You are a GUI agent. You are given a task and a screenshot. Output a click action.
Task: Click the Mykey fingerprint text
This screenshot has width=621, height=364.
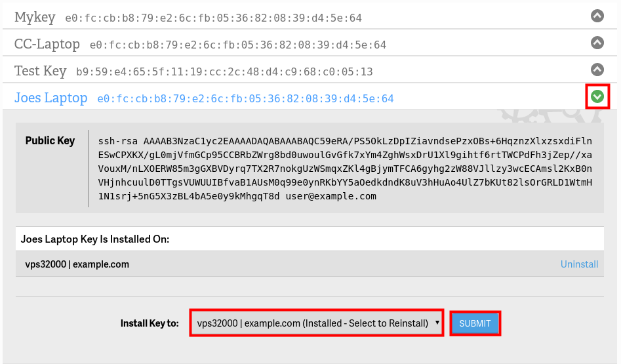[214, 18]
